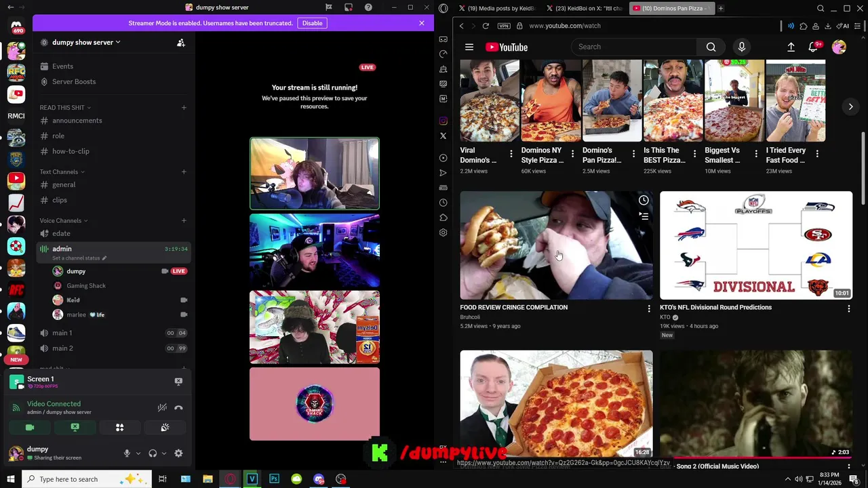This screenshot has height=488, width=868.
Task: Open Opera sidebar settings gear
Action: tap(443, 232)
